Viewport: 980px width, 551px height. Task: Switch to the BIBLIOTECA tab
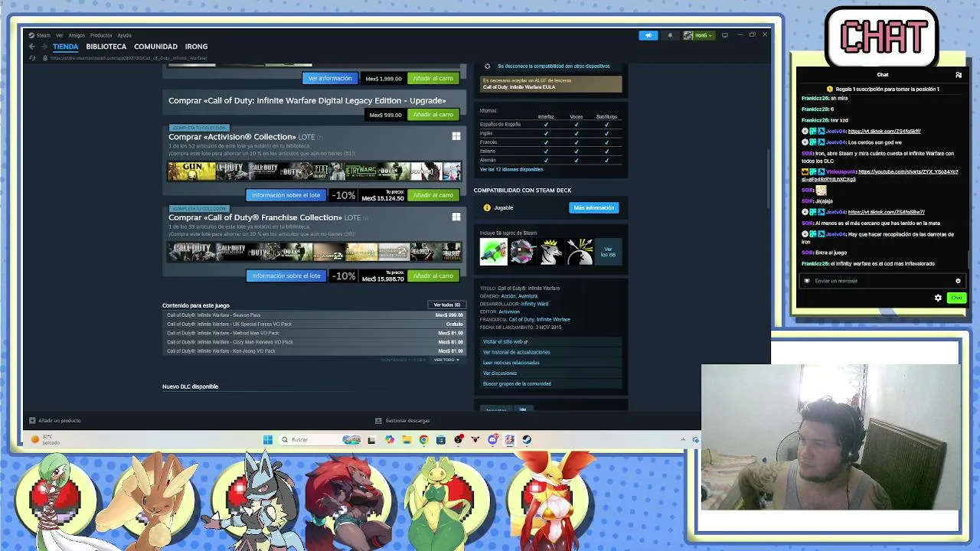point(106,47)
